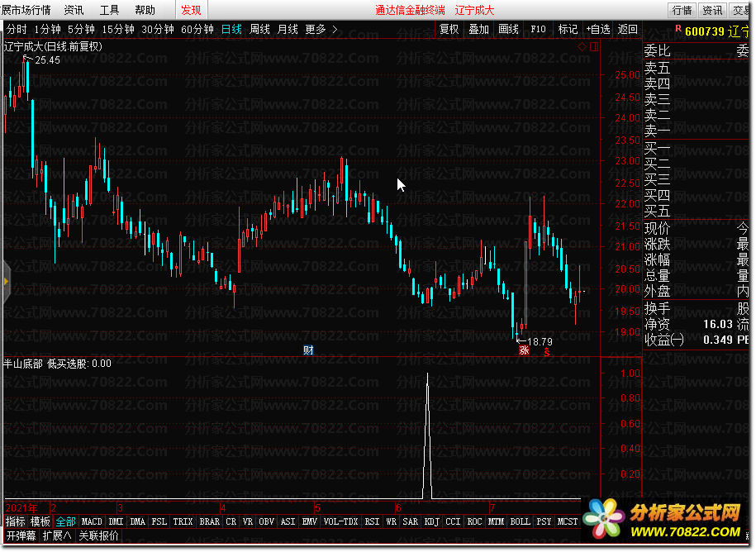Click the 涨 marker below the chart
Viewport: 756px width, 552px height.
click(x=524, y=350)
